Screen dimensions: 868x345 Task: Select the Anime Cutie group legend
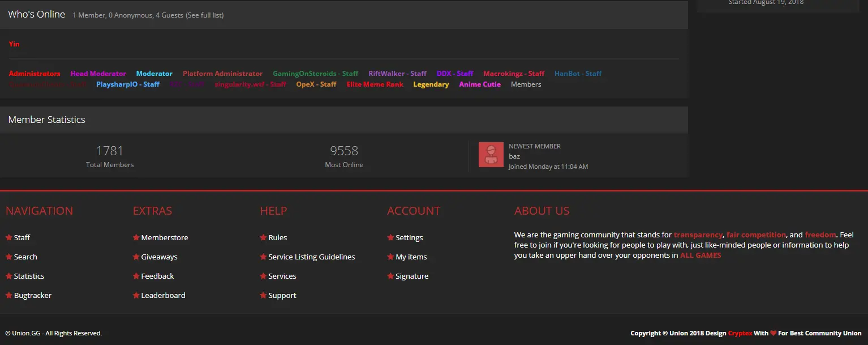point(480,84)
